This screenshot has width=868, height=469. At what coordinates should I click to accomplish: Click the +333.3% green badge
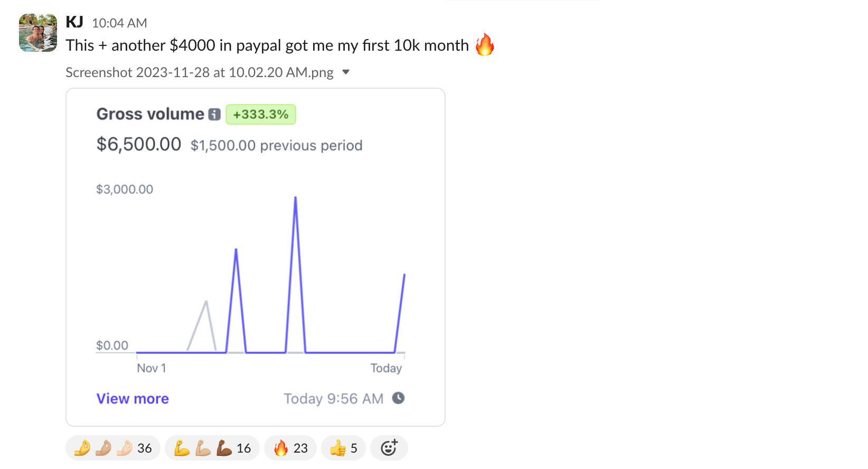pyautogui.click(x=261, y=115)
